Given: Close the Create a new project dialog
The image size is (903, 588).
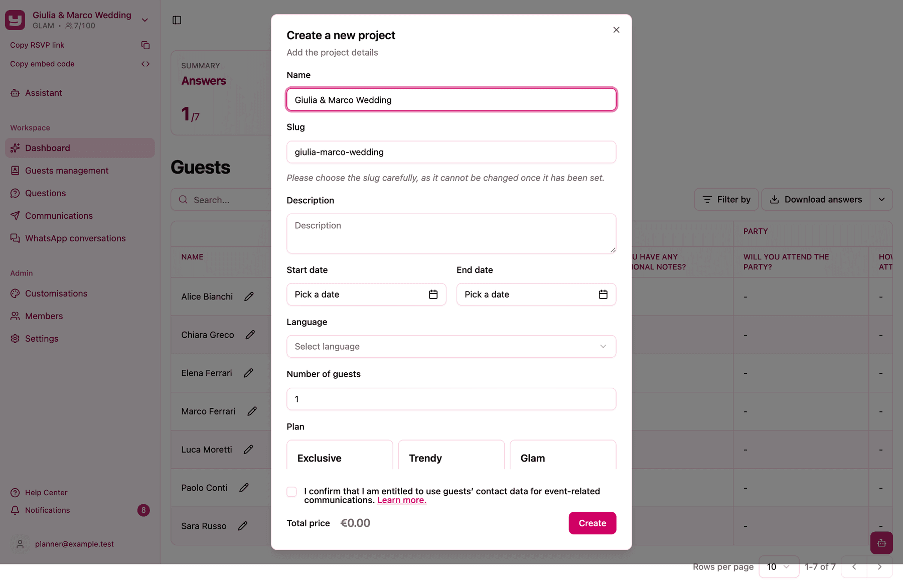Looking at the screenshot, I should point(616,30).
